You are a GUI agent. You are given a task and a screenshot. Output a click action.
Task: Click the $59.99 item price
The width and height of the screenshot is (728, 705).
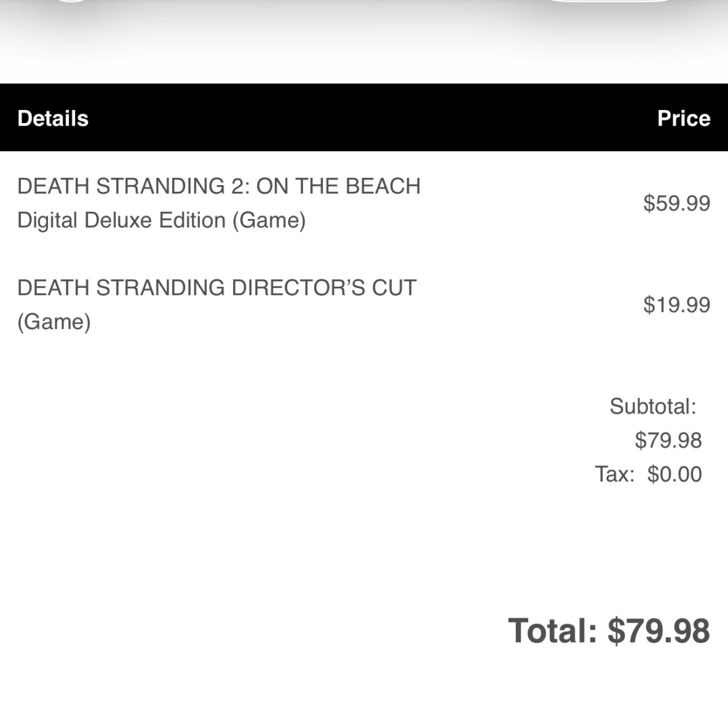coord(676,203)
